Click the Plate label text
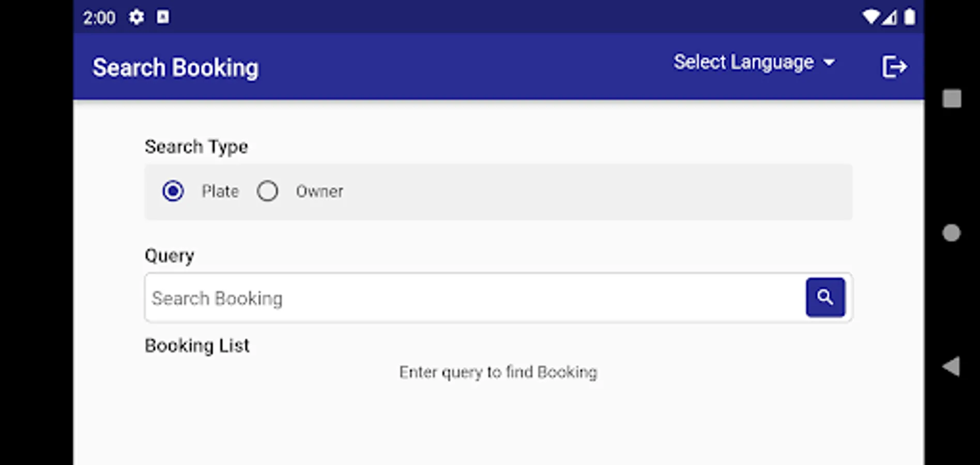 [x=220, y=192]
